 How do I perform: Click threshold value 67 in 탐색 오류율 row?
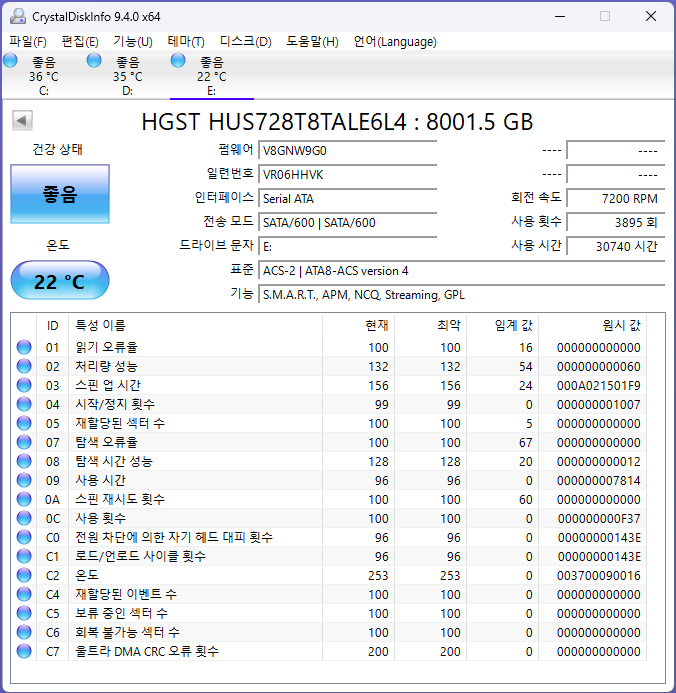[x=525, y=442]
